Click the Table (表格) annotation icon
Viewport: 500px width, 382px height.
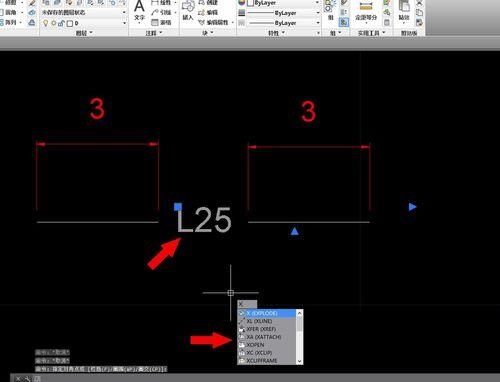pos(155,22)
